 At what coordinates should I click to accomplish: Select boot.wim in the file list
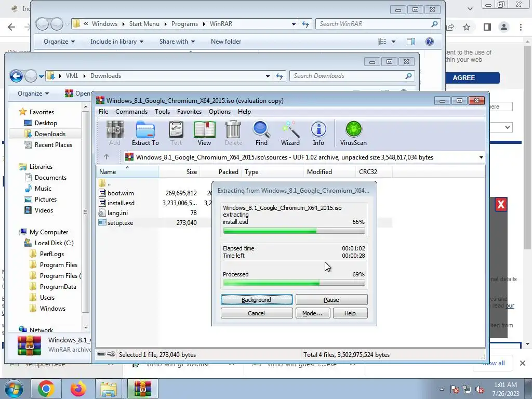(121, 193)
